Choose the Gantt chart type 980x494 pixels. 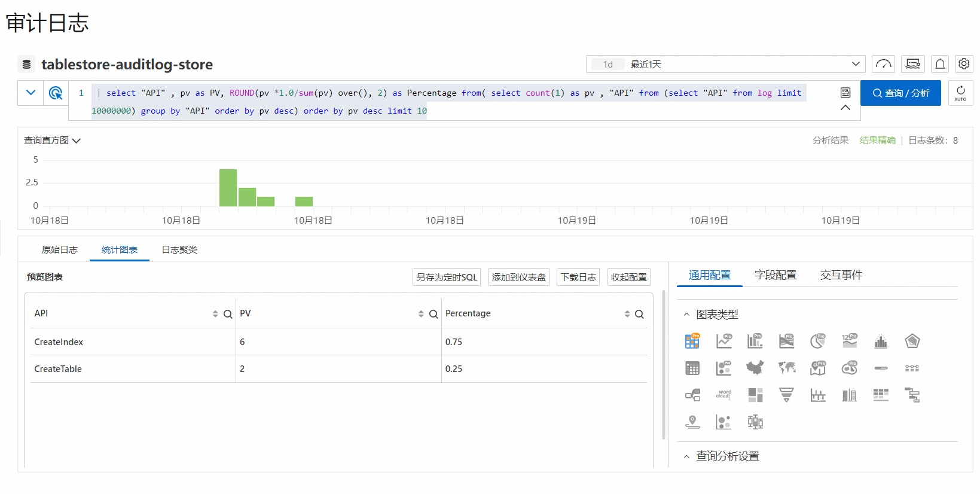(912, 395)
